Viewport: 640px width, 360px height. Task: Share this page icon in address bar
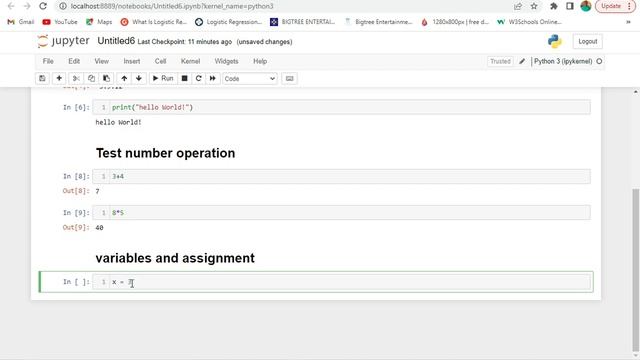(518, 6)
